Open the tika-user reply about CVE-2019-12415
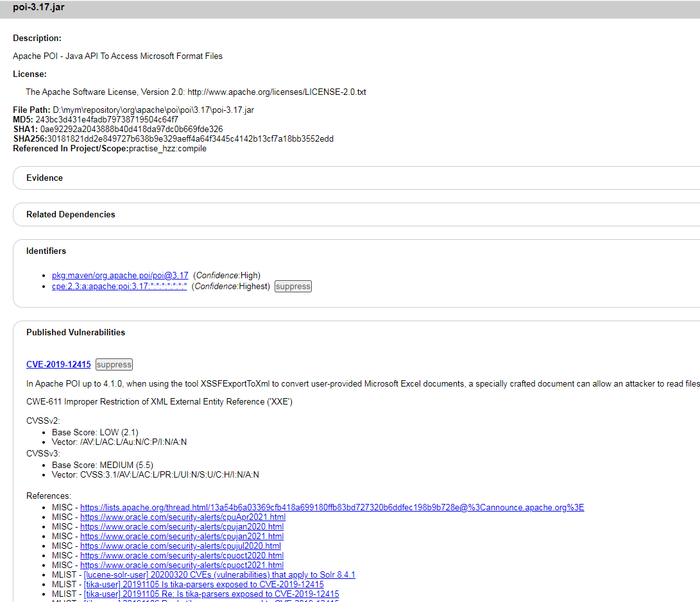Screen dimensions: 700x602 coord(211,594)
